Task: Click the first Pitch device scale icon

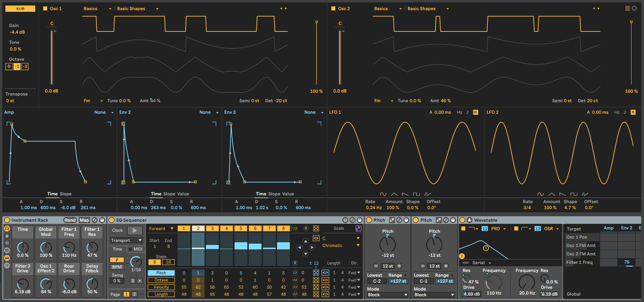Action: tap(392, 220)
